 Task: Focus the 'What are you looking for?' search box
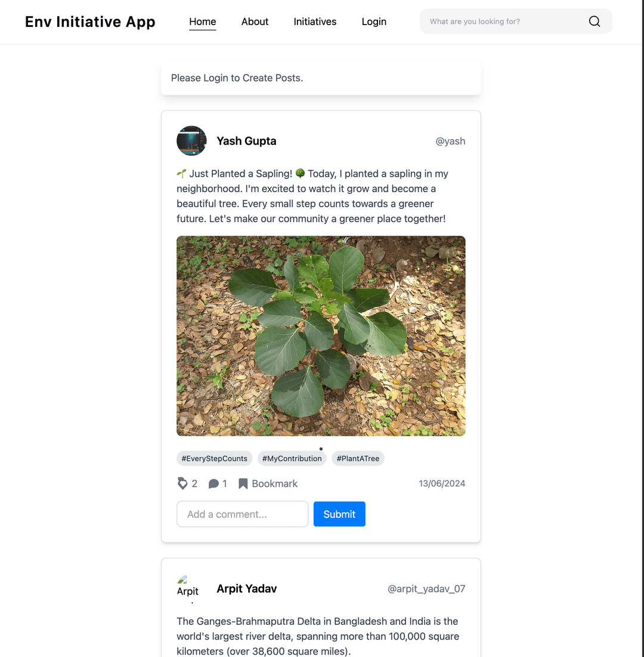pyautogui.click(x=504, y=21)
